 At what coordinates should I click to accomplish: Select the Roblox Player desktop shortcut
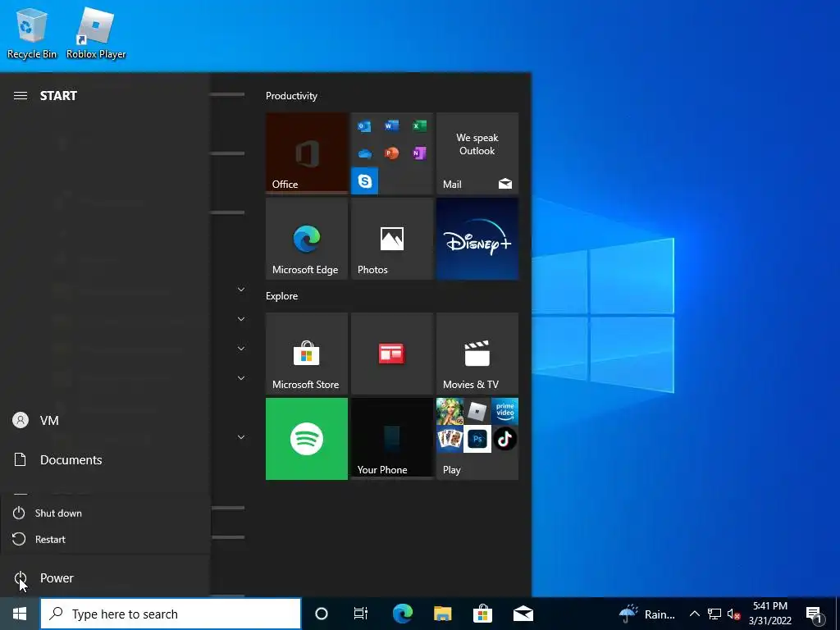coord(96,33)
